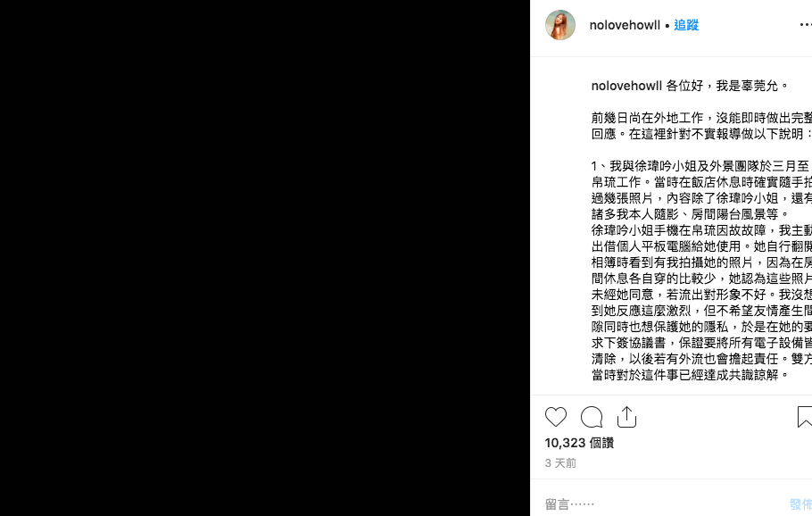Click caption line starting 徐瑋吟小姐手機在帛琉

click(x=701, y=230)
